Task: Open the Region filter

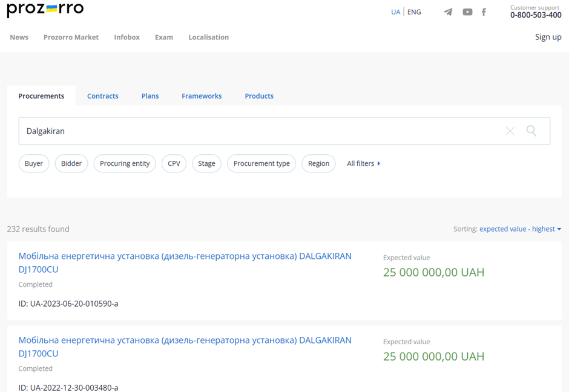Action: [318, 163]
